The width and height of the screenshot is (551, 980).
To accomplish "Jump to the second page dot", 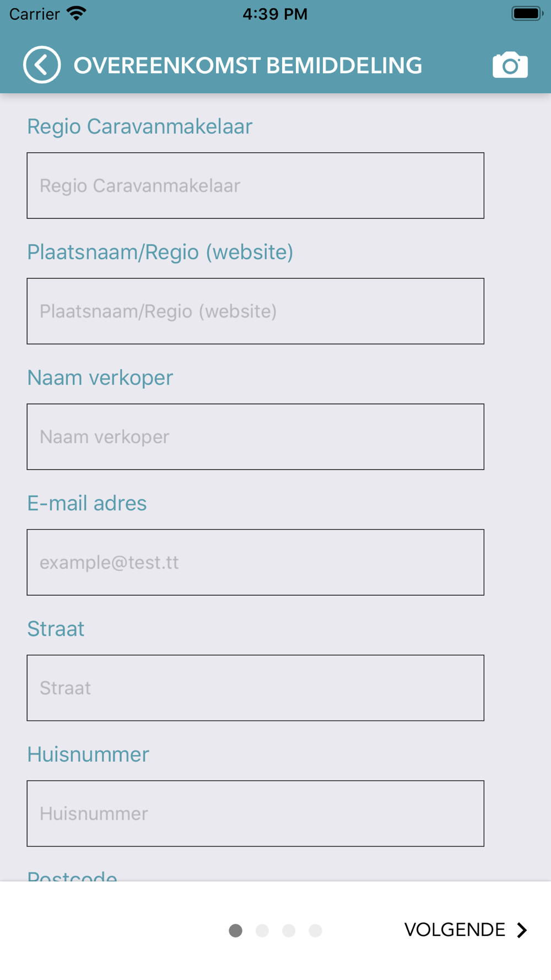I will point(262,930).
